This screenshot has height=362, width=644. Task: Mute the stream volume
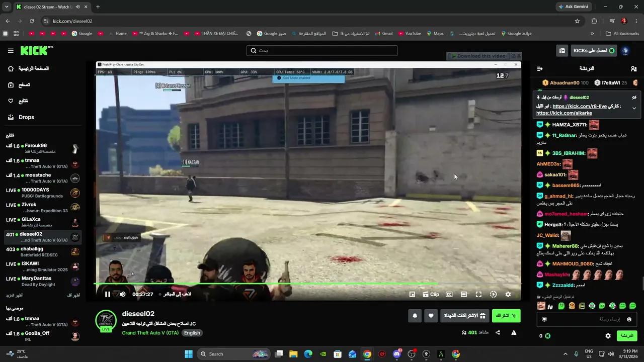122,294
